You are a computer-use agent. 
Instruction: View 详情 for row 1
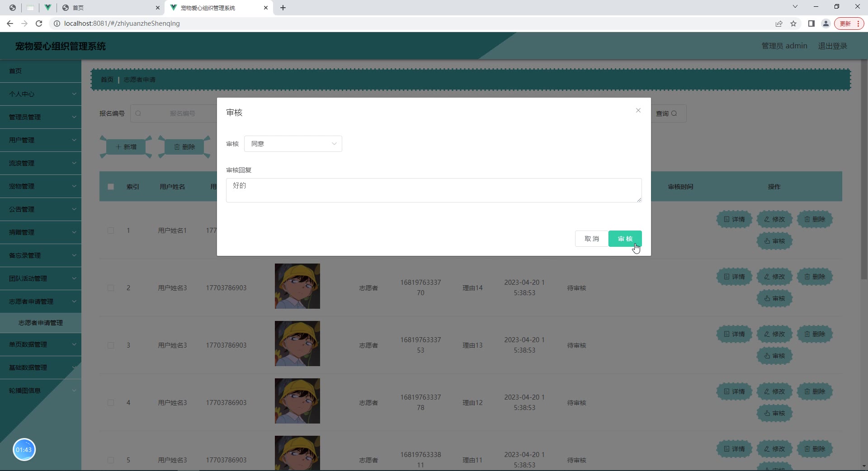coord(734,219)
